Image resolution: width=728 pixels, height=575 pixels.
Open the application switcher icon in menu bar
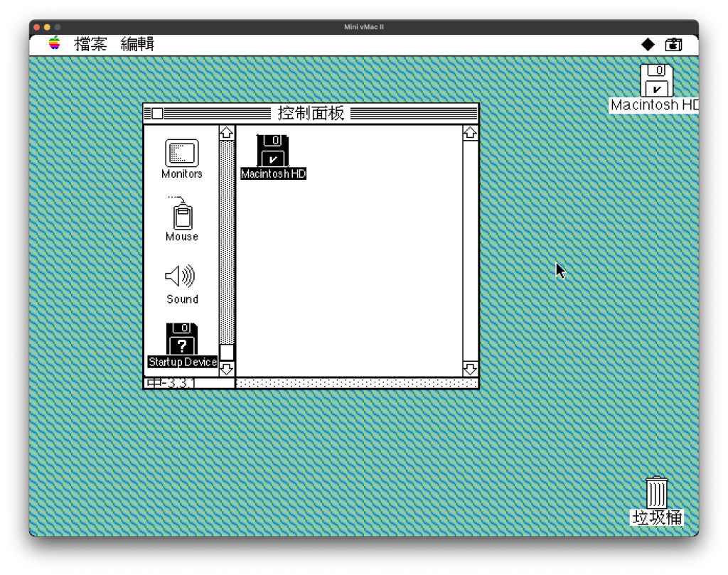(673, 44)
